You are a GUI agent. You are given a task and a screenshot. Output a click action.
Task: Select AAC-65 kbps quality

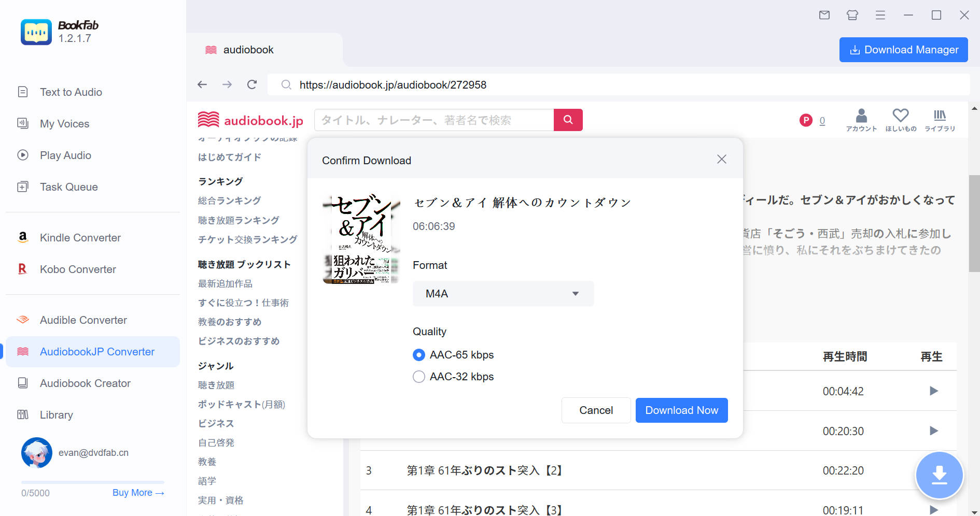click(418, 355)
